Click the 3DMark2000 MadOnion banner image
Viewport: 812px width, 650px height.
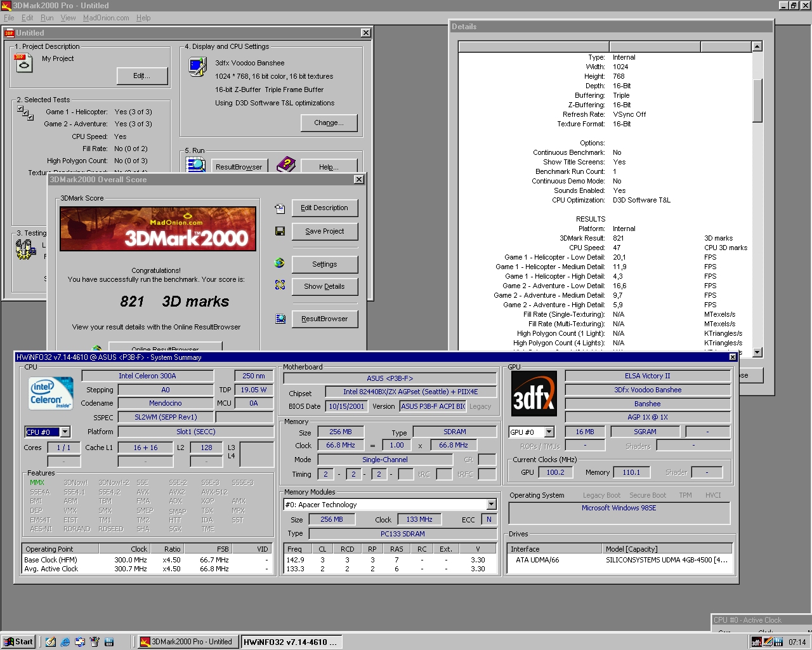(158, 229)
